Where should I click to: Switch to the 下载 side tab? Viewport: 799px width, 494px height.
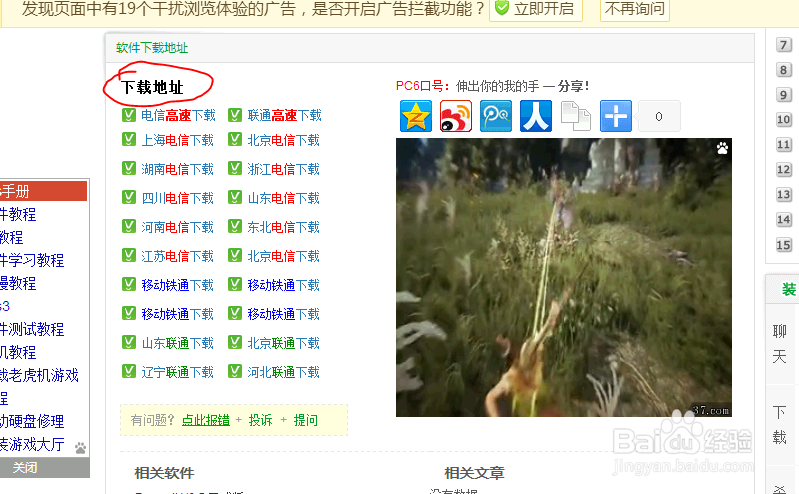[x=780, y=425]
